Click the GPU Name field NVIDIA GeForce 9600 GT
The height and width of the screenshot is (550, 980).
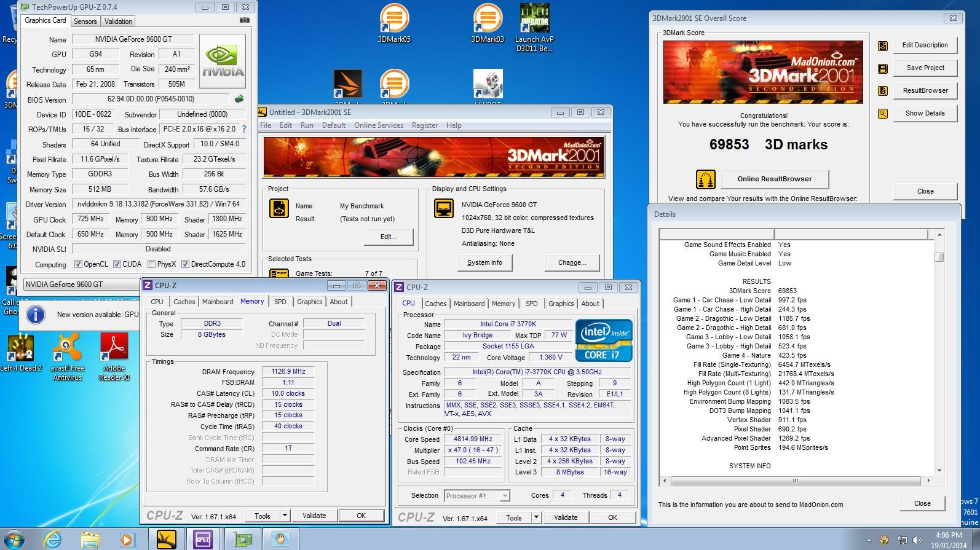tap(133, 39)
